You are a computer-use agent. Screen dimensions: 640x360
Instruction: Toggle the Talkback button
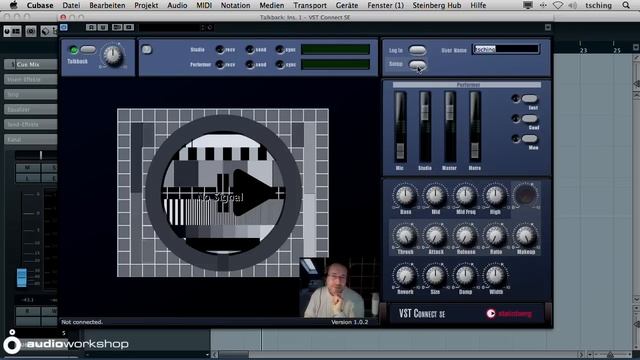click(x=88, y=50)
